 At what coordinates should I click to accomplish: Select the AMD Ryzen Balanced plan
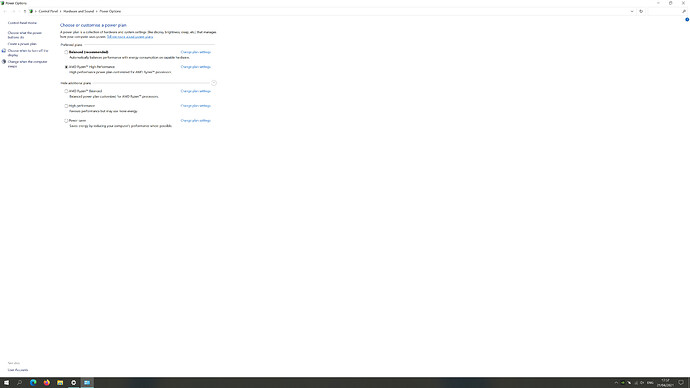(x=66, y=91)
